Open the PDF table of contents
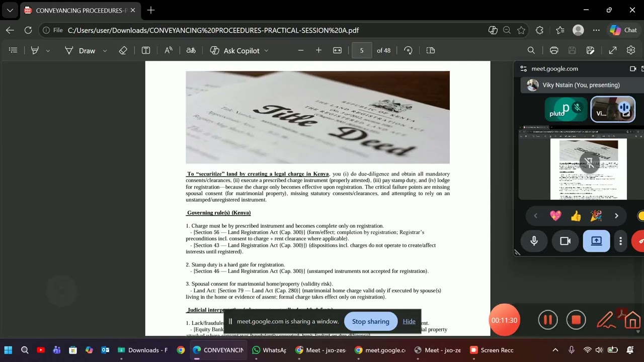This screenshot has height=362, width=644. [14, 50]
